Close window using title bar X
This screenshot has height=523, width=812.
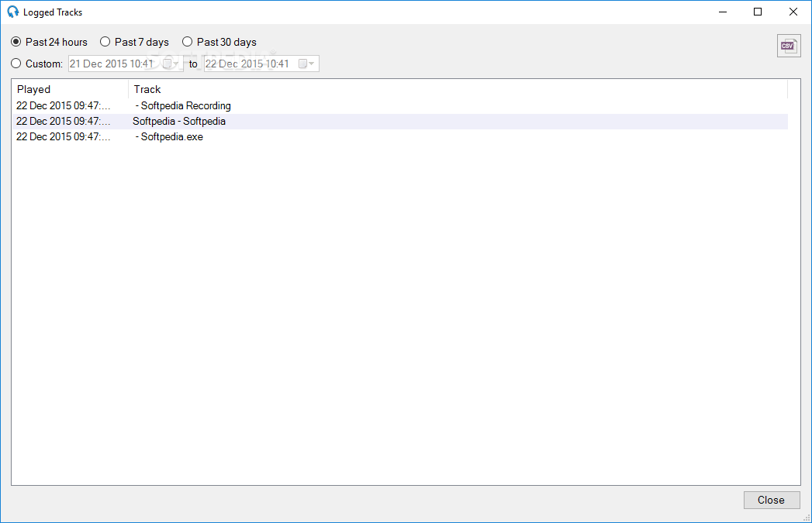(x=793, y=12)
